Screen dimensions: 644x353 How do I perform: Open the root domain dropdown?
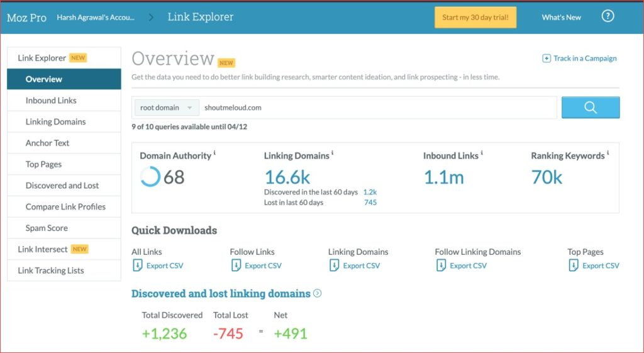click(167, 108)
